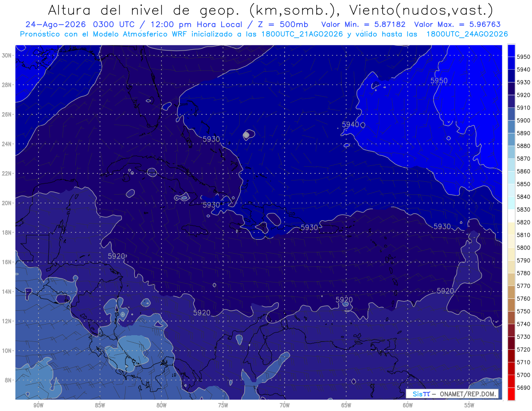Click the 30N latitude axis label
The image size is (532, 411).
[7, 55]
